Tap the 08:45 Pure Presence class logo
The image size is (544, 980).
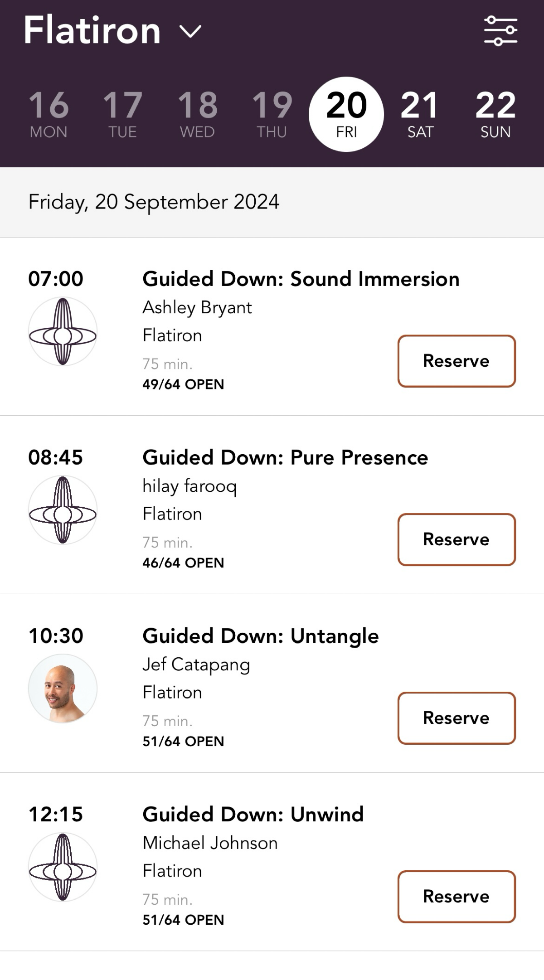[63, 510]
